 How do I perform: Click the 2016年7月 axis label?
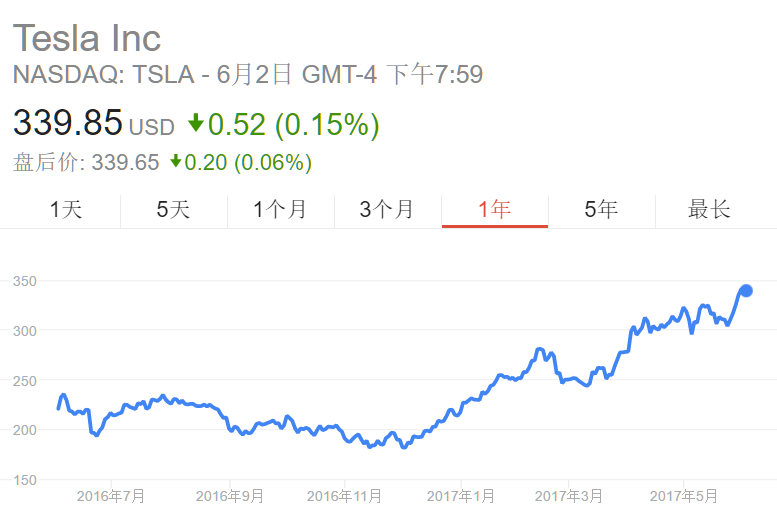click(111, 496)
